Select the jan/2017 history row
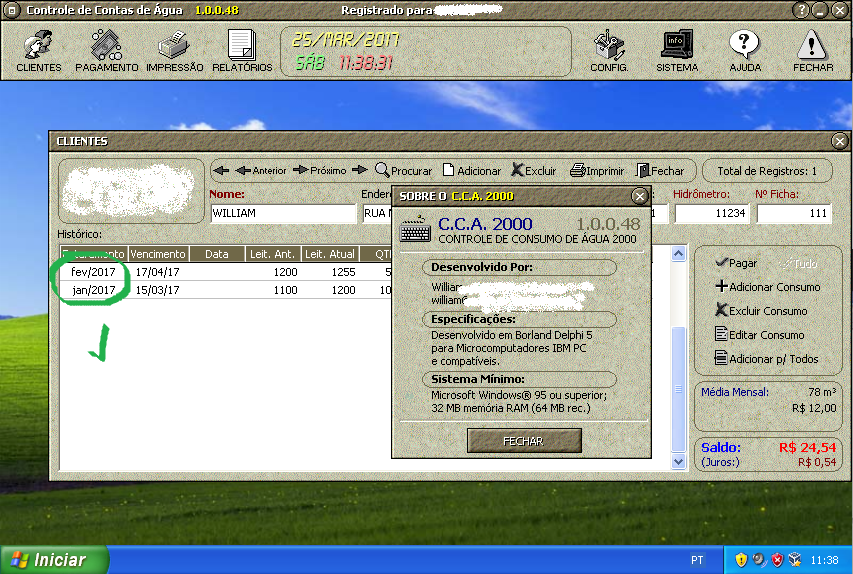This screenshot has height=574, width=853. click(226, 289)
